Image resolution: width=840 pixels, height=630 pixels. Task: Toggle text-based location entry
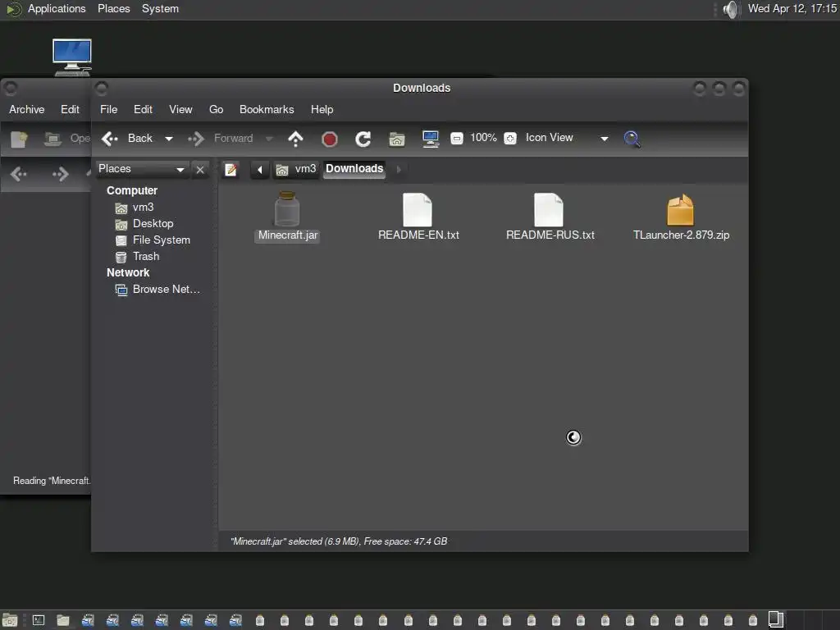(x=231, y=170)
